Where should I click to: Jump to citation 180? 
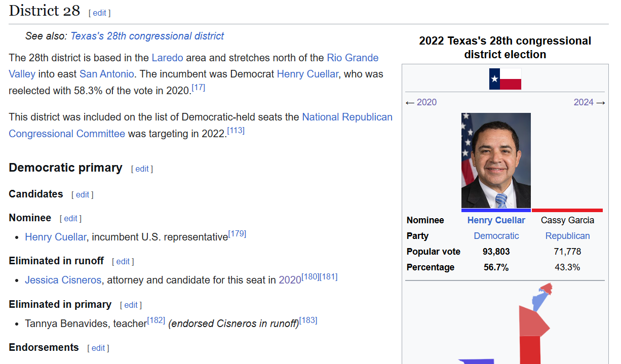pos(310,277)
